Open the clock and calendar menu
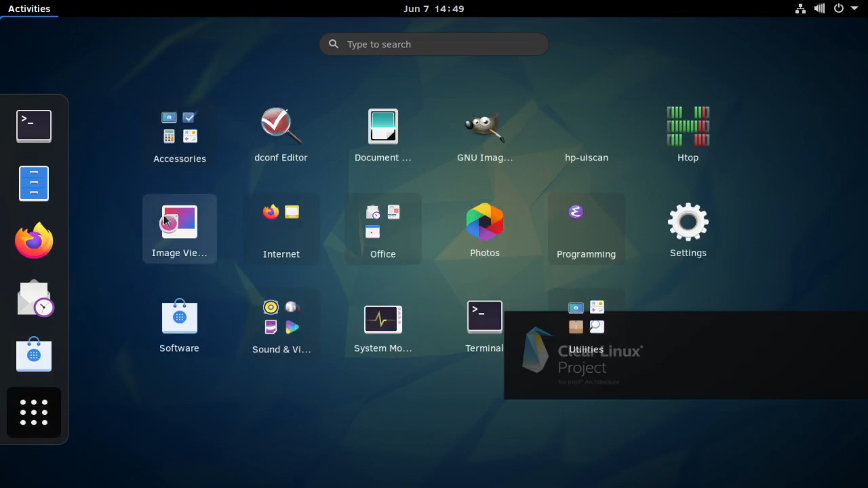Image resolution: width=868 pixels, height=488 pixels. click(433, 9)
